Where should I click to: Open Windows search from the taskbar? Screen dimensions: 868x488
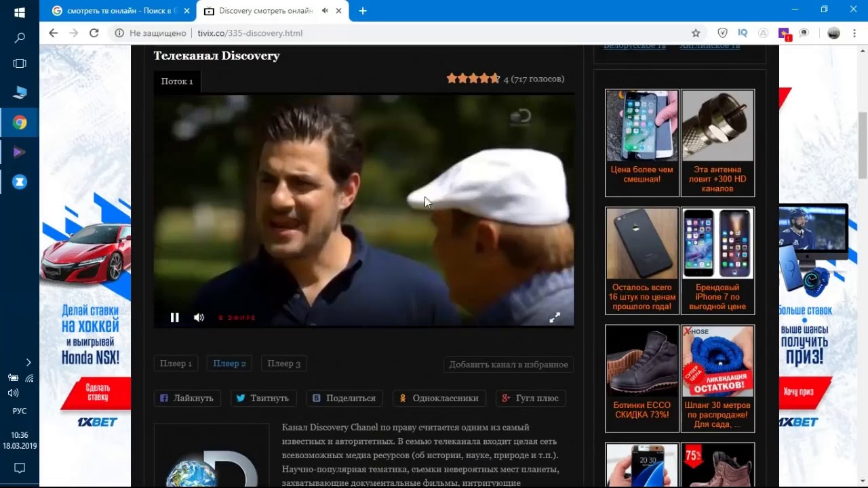pos(20,38)
